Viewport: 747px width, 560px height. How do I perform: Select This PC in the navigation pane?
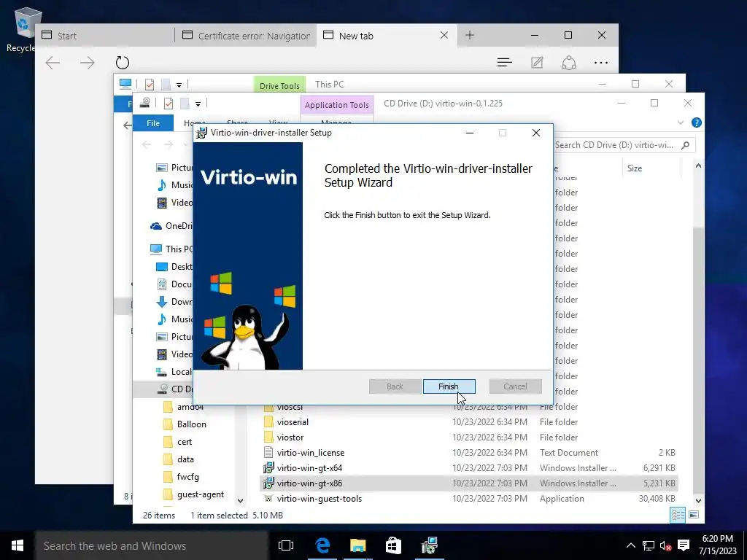(x=171, y=249)
